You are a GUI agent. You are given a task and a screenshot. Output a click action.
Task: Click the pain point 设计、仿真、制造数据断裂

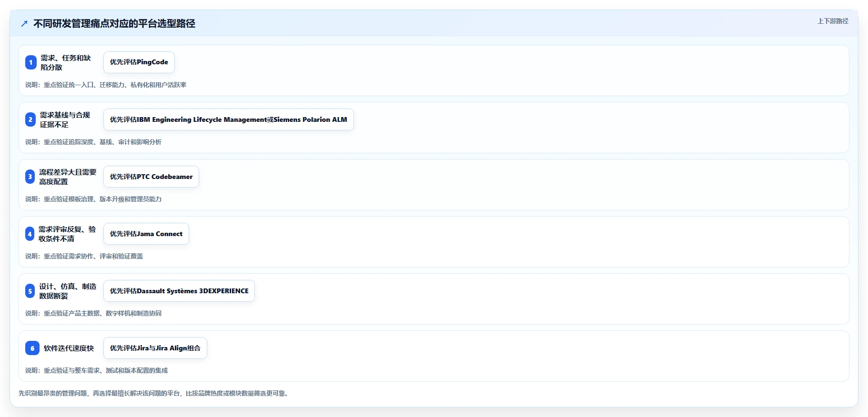point(68,291)
